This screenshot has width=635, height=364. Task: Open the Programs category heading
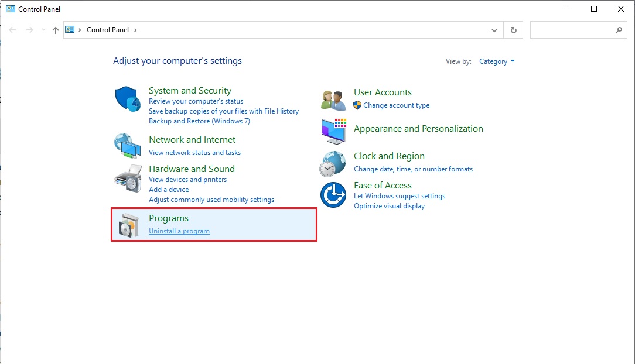(169, 218)
